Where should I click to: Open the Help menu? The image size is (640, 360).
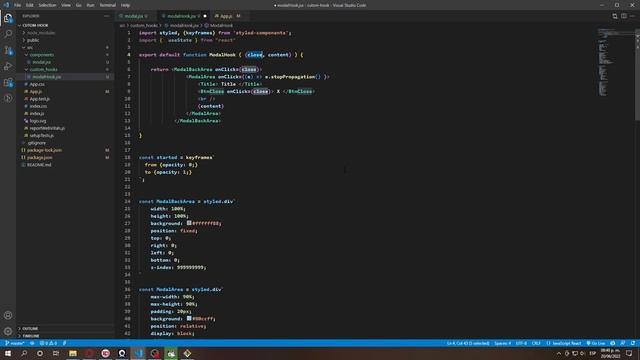[125, 5]
